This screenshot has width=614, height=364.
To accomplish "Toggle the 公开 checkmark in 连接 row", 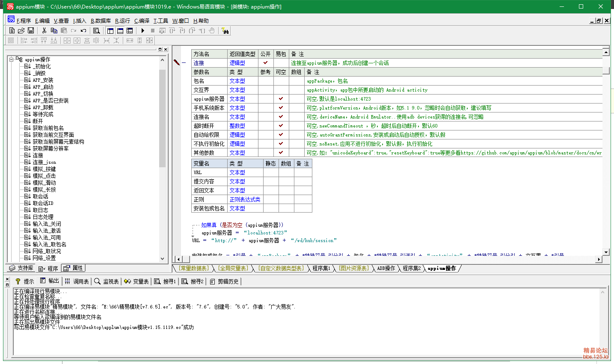I will coord(266,62).
